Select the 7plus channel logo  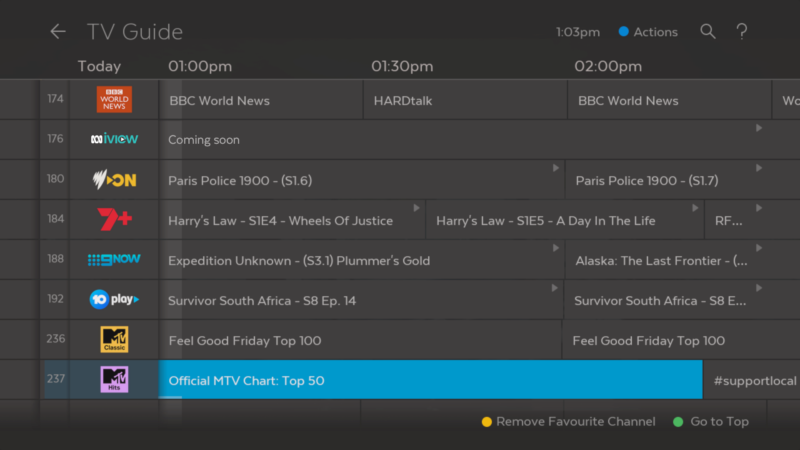point(114,220)
